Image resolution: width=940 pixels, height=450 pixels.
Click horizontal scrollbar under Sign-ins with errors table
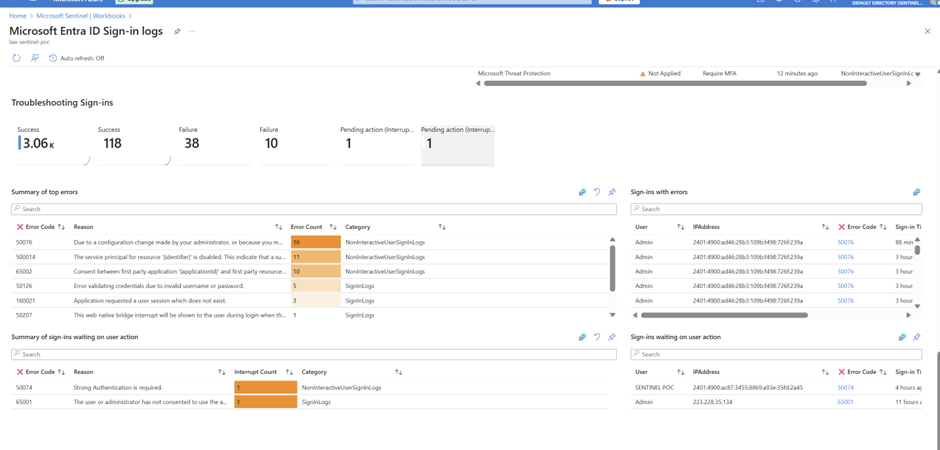(x=720, y=315)
